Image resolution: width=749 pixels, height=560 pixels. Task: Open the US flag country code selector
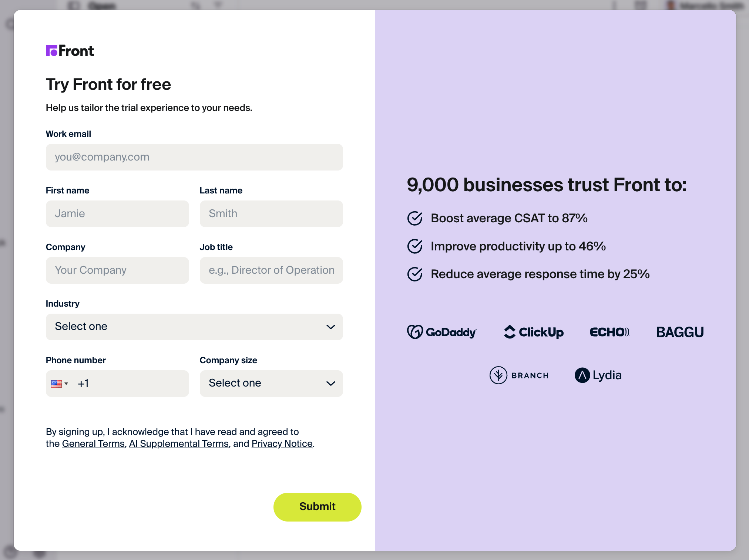60,384
